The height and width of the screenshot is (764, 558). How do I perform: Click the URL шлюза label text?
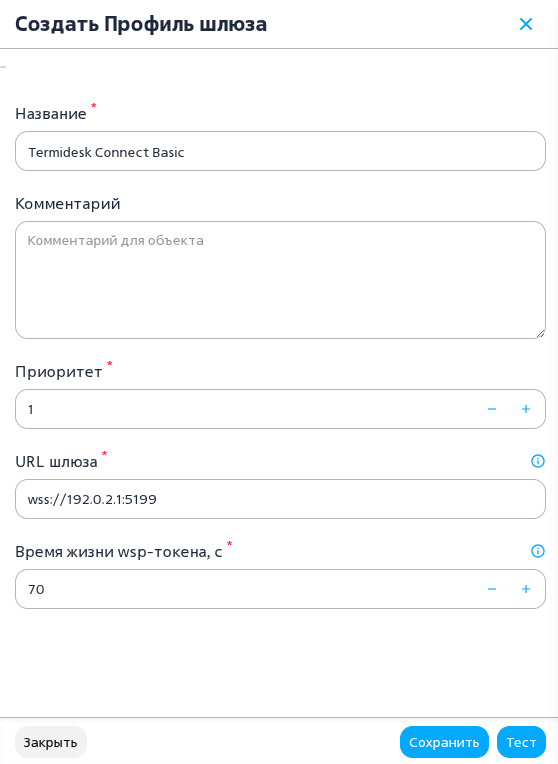57,461
